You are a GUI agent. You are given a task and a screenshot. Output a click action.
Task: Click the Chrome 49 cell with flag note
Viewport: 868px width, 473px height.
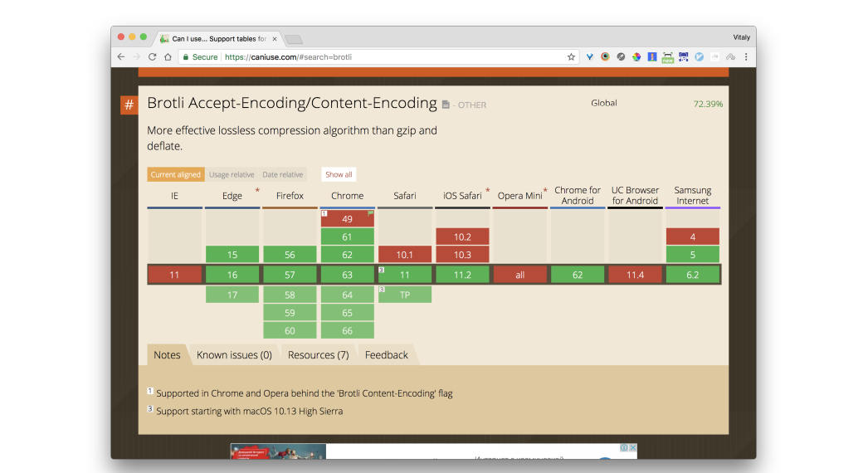click(347, 219)
